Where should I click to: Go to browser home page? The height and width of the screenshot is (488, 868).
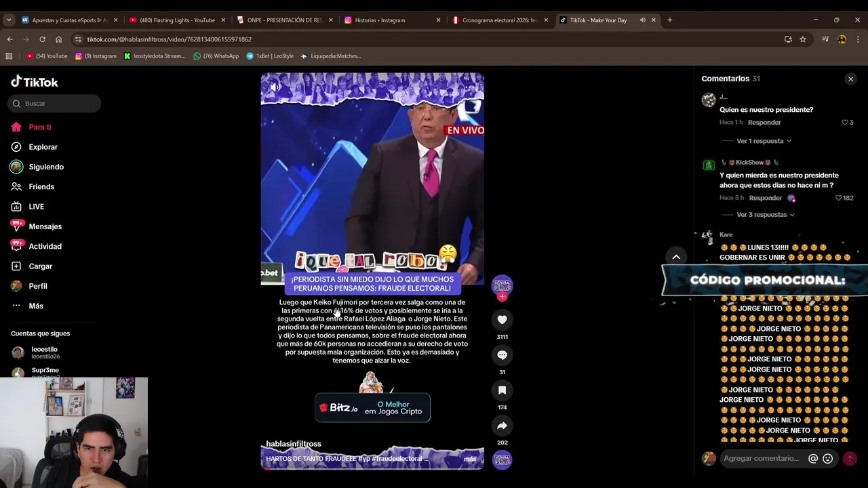point(58,39)
